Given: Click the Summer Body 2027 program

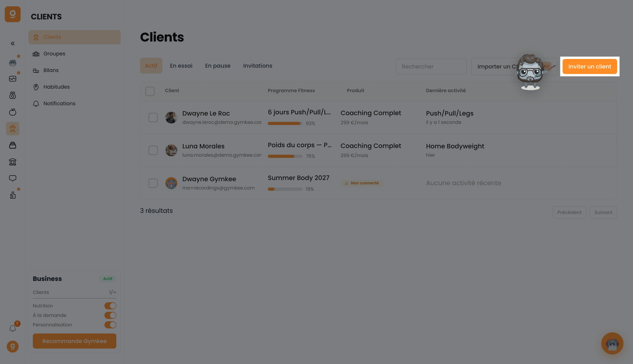Looking at the screenshot, I should tap(299, 178).
